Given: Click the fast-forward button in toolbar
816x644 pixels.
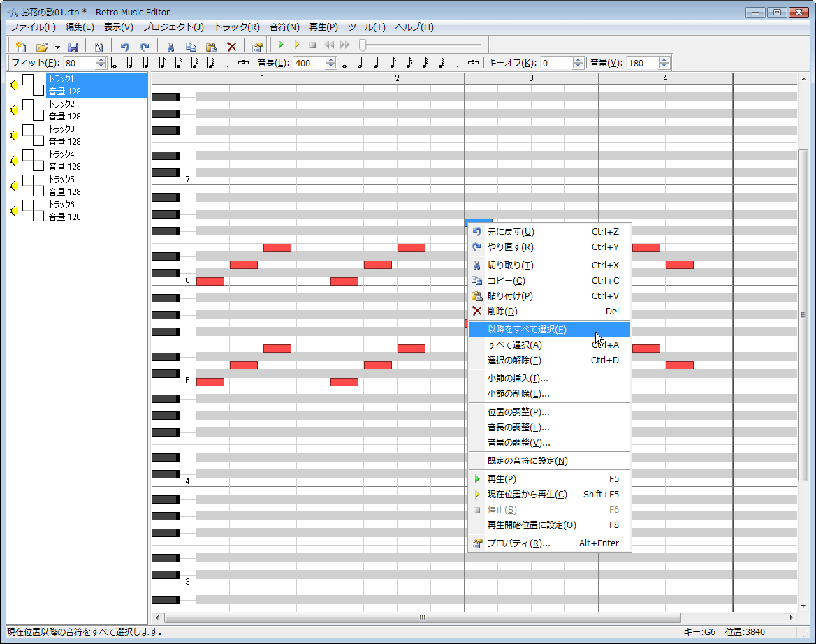Looking at the screenshot, I should click(x=344, y=45).
